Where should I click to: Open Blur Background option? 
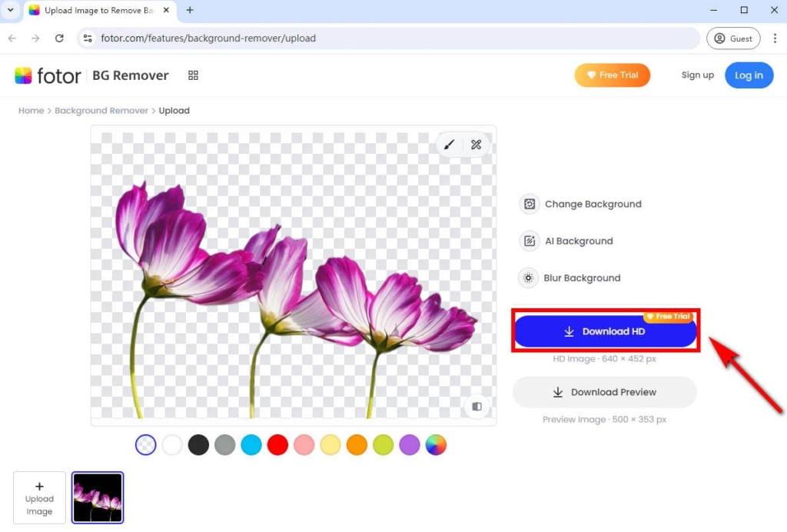[x=569, y=278]
